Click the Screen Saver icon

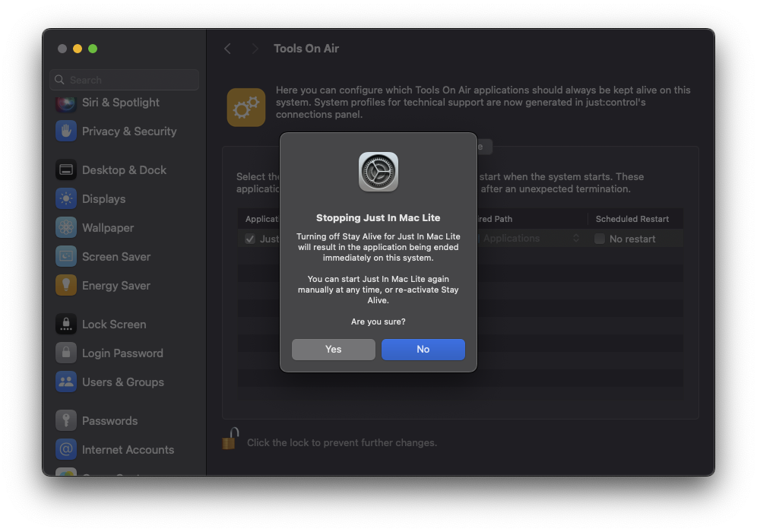66,257
